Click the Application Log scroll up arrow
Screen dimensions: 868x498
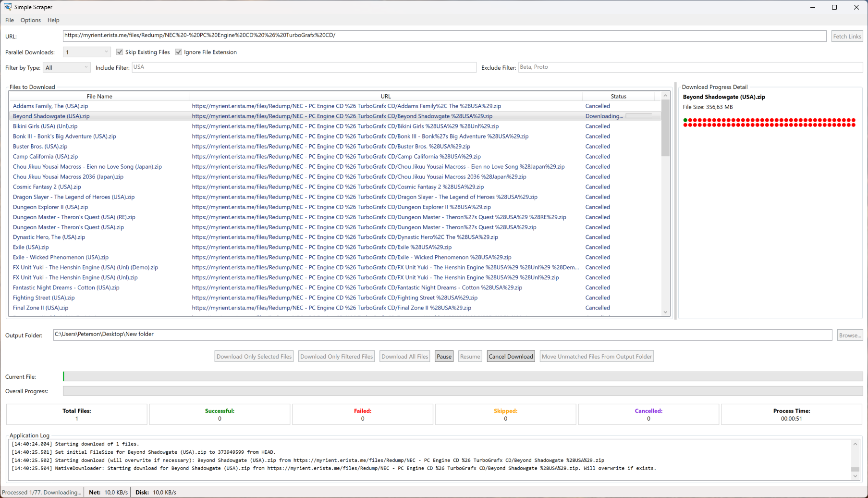pyautogui.click(x=855, y=444)
